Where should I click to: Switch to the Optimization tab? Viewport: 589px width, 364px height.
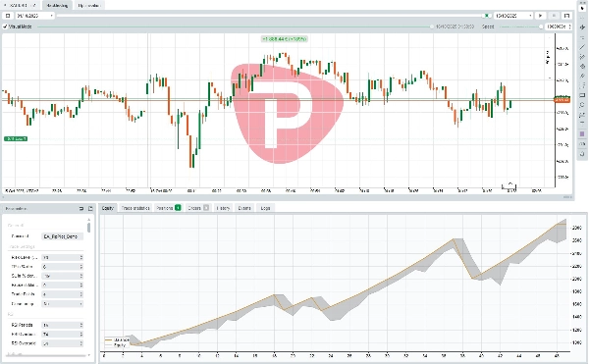[89, 5]
